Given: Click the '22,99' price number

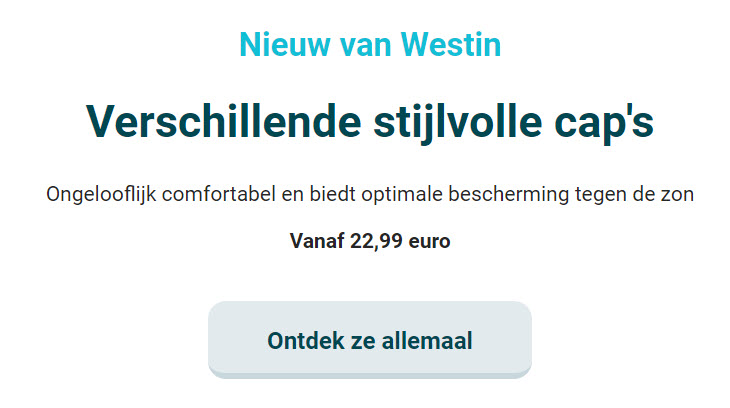Looking at the screenshot, I should pos(376,241).
